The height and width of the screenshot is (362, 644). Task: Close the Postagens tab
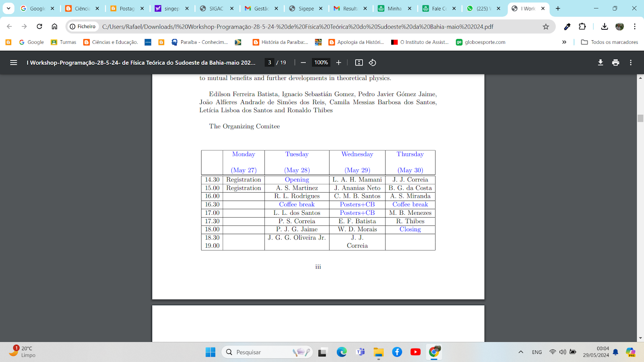[142, 8]
